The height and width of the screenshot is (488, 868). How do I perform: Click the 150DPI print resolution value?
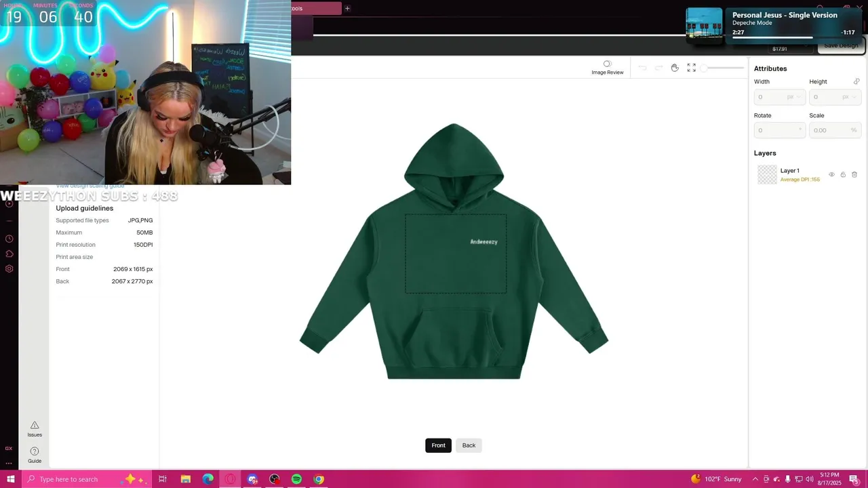(143, 245)
